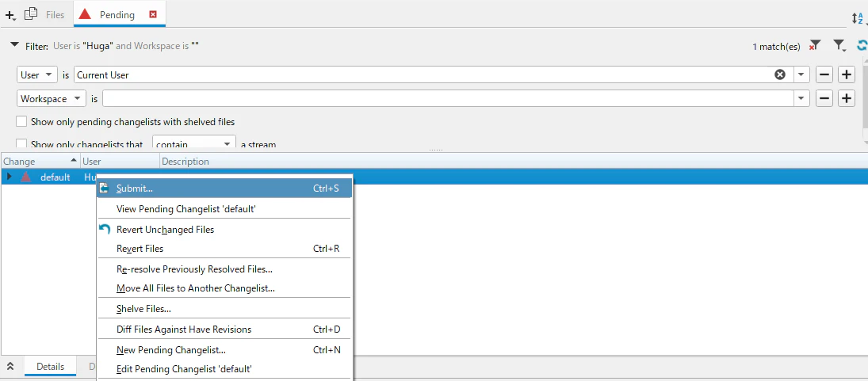This screenshot has width=868, height=381.
Task: Click the clear filter funnel icon
Action: tap(814, 45)
